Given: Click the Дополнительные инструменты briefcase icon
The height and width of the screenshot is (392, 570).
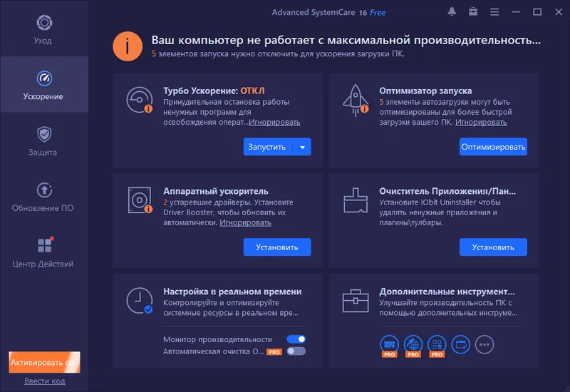Looking at the screenshot, I should click(x=356, y=301).
